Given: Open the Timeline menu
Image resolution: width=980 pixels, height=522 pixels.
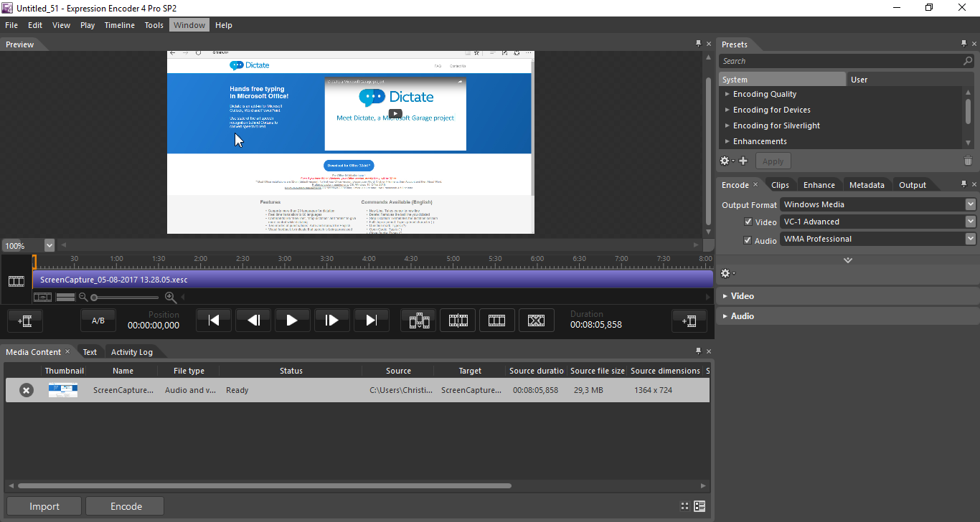Looking at the screenshot, I should (119, 25).
